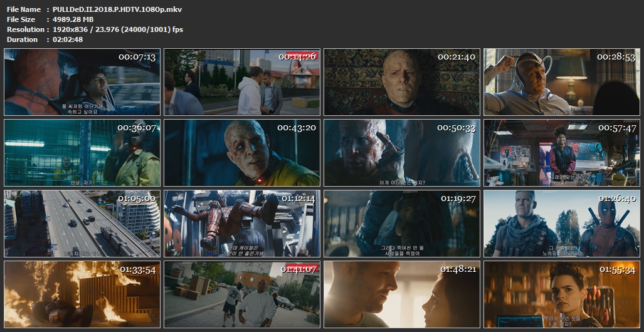Select the highway aerial frame at 01:05:00
This screenshot has width=644, height=332.
click(82, 224)
